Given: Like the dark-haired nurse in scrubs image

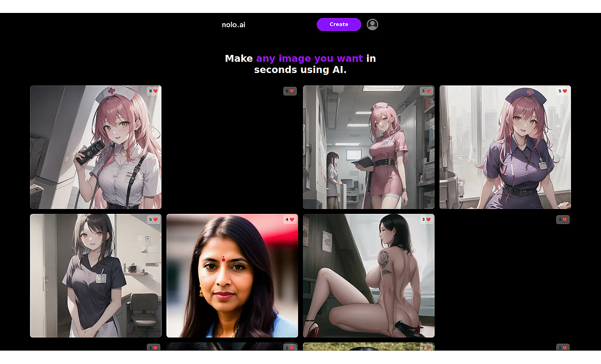Looking at the screenshot, I should [x=153, y=219].
